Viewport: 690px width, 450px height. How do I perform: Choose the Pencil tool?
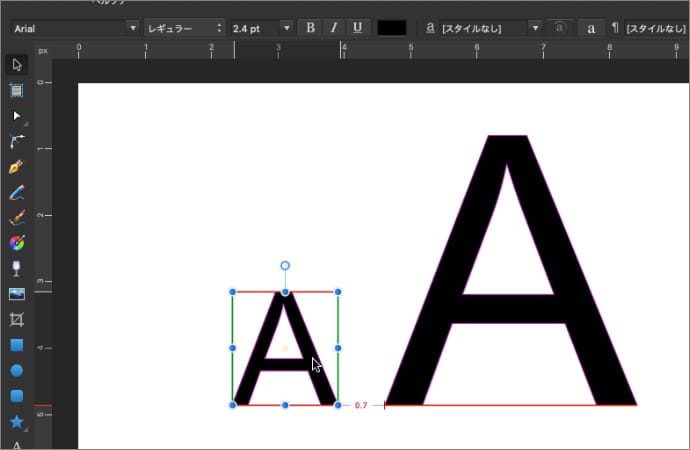[16, 192]
